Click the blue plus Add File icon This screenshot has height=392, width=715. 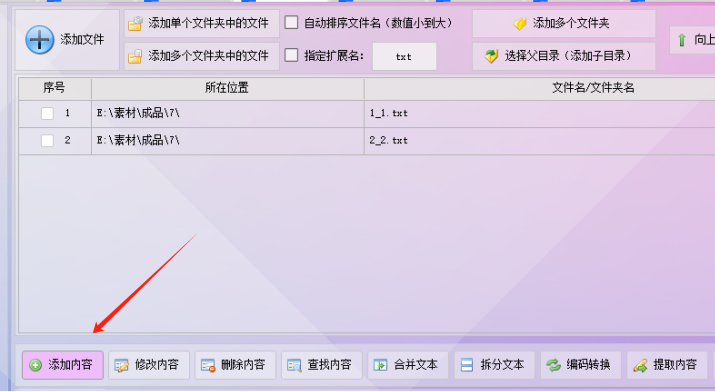point(40,40)
